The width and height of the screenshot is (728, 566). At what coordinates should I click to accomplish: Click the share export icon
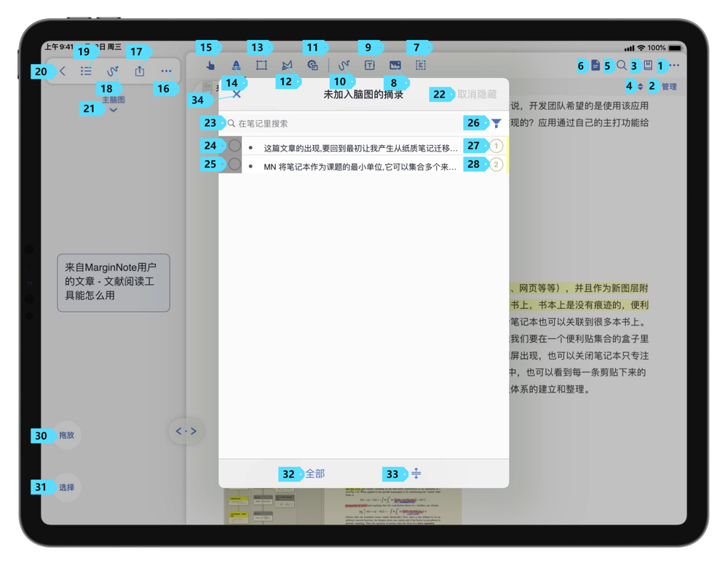pos(139,71)
